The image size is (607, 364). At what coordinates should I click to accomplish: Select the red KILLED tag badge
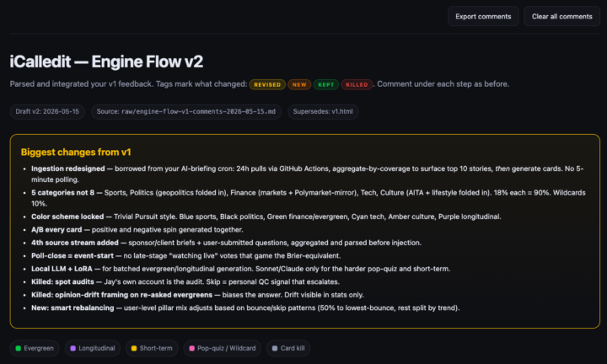(357, 84)
